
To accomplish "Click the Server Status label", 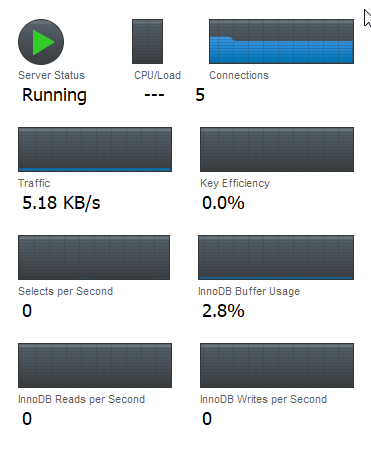I will pyautogui.click(x=51, y=75).
